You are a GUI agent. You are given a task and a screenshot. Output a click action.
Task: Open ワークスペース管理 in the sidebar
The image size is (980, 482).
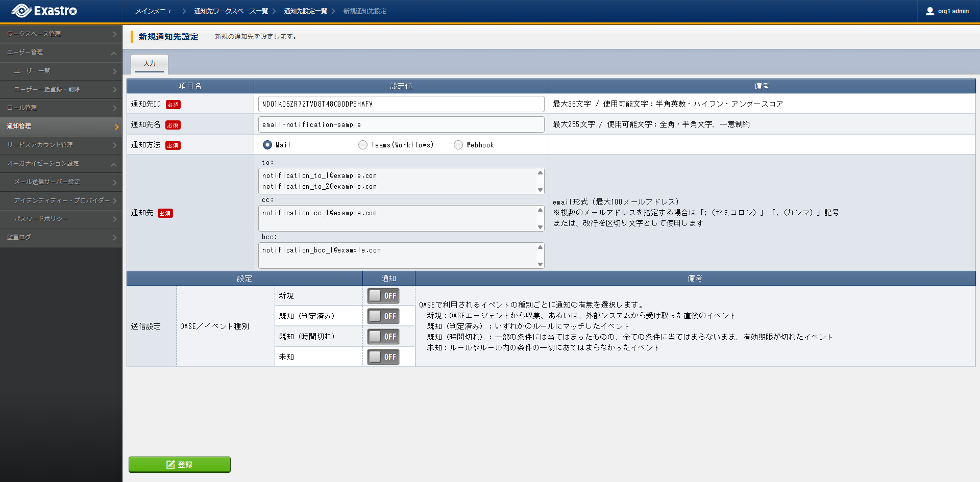pyautogui.click(x=61, y=34)
